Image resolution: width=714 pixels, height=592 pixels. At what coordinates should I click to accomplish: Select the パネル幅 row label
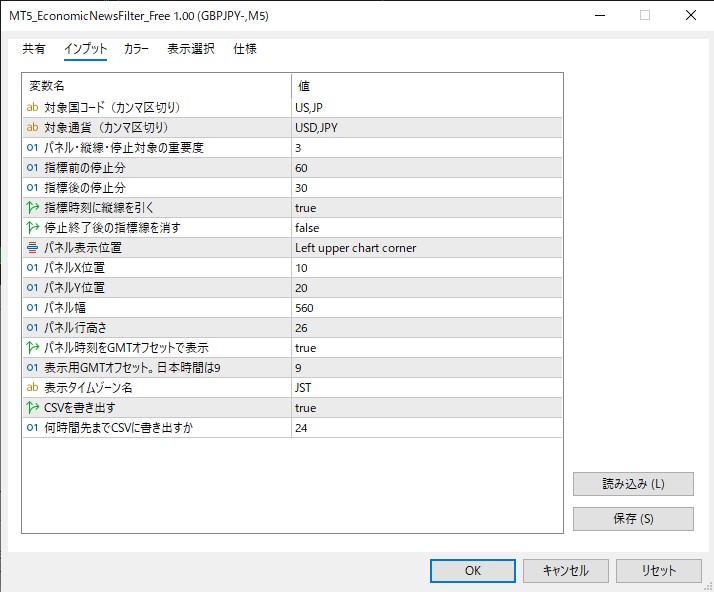65,308
